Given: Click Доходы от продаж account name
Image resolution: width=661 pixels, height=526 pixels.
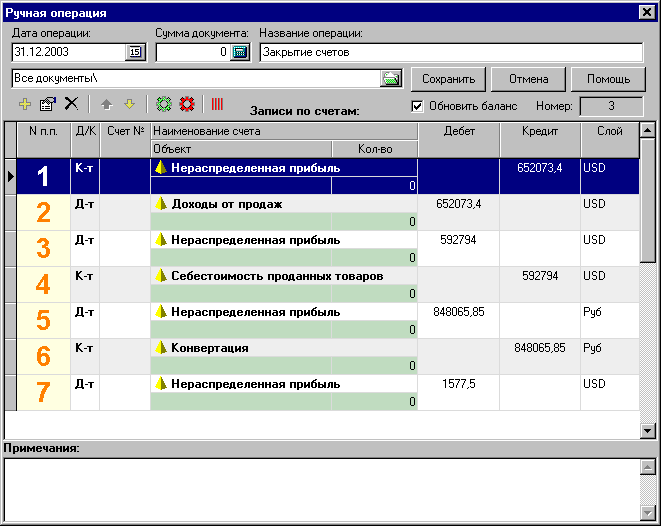Looking at the screenshot, I should tap(227, 204).
